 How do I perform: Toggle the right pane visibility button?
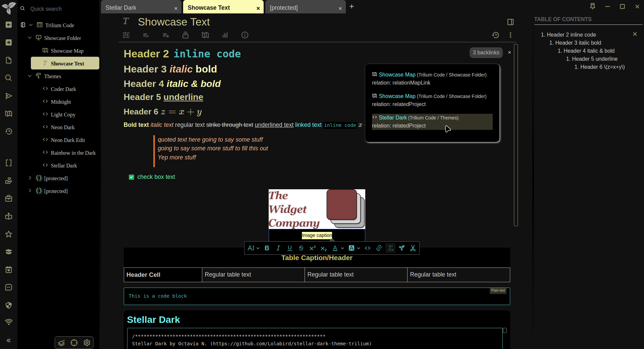(x=511, y=22)
